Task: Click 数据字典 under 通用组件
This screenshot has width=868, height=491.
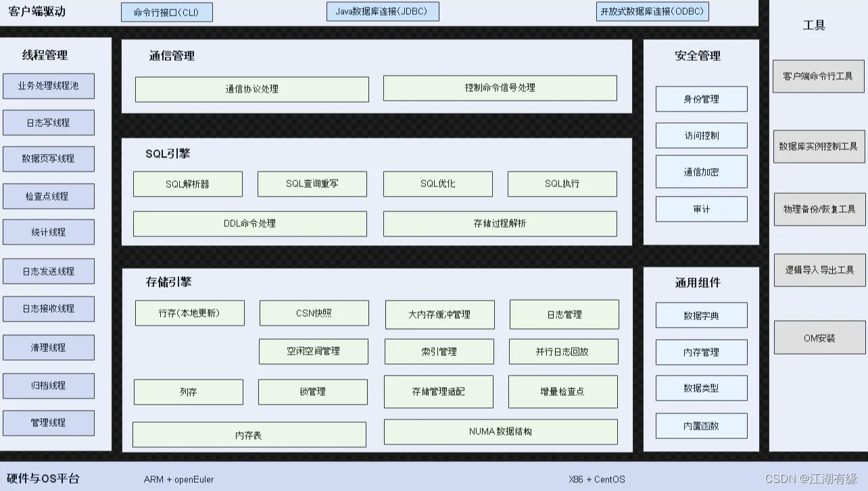Action: coord(701,315)
